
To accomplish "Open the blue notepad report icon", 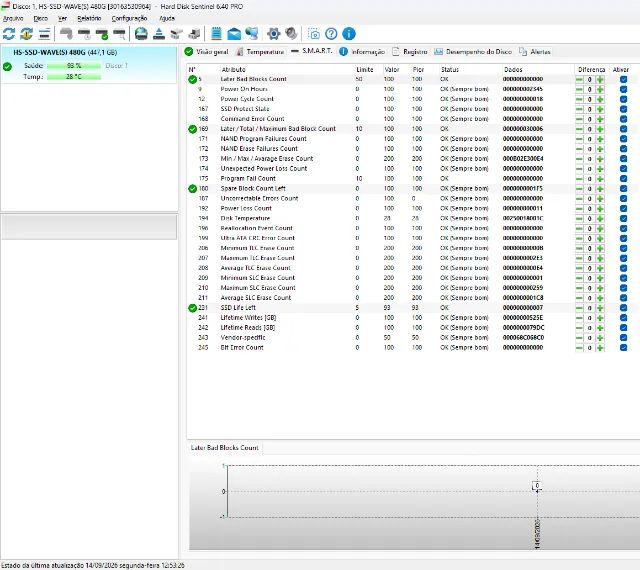I will [x=216, y=34].
